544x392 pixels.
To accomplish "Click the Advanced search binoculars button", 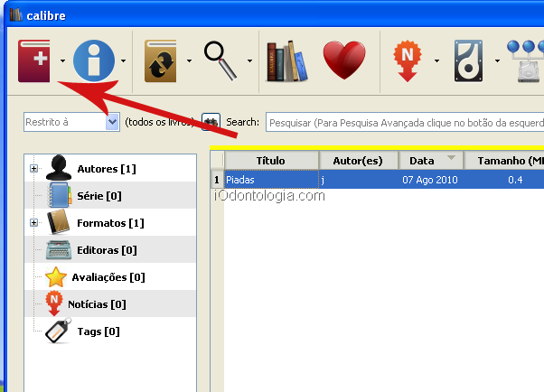I will [211, 122].
